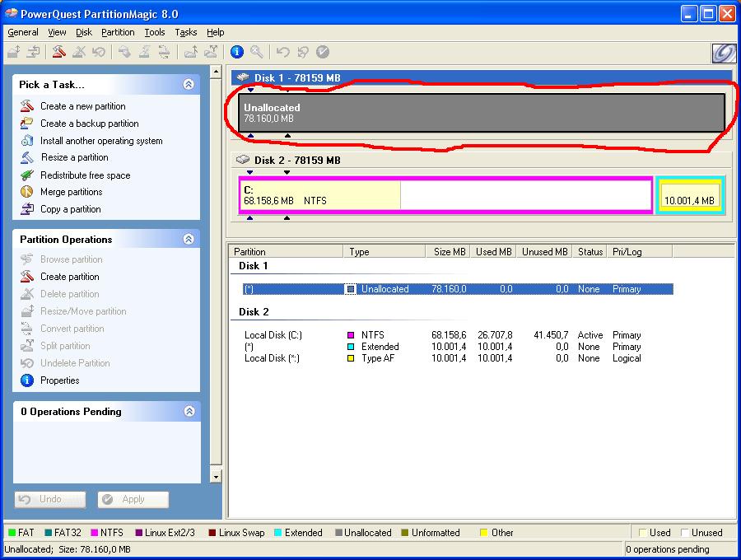The width and height of the screenshot is (741, 560).
Task: Click the highlighted Unallocated list row
Action: [458, 289]
